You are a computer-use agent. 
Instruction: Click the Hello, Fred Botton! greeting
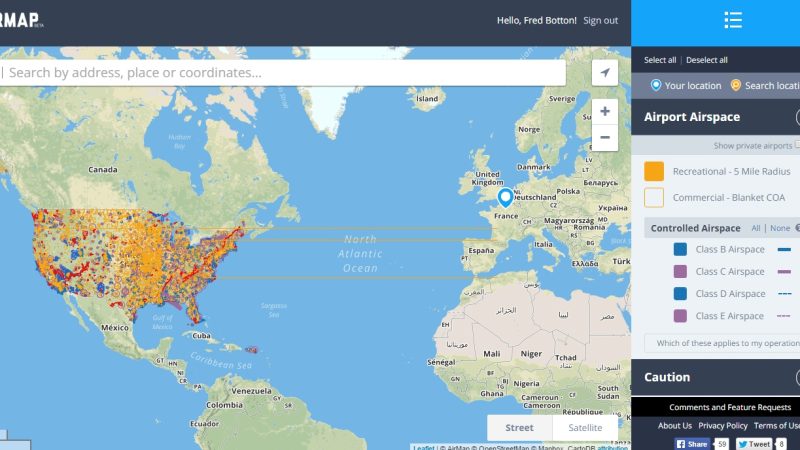click(x=536, y=20)
